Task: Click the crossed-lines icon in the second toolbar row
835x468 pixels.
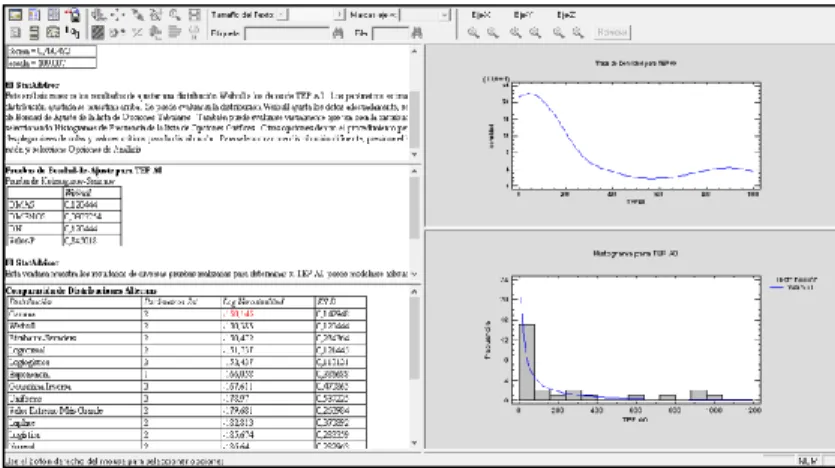Action: (137, 33)
